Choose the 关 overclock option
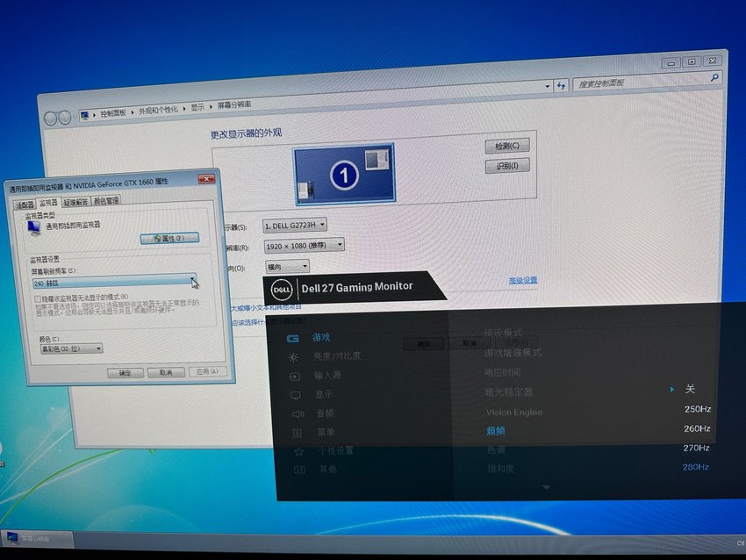The height and width of the screenshot is (560, 746). 690,389
